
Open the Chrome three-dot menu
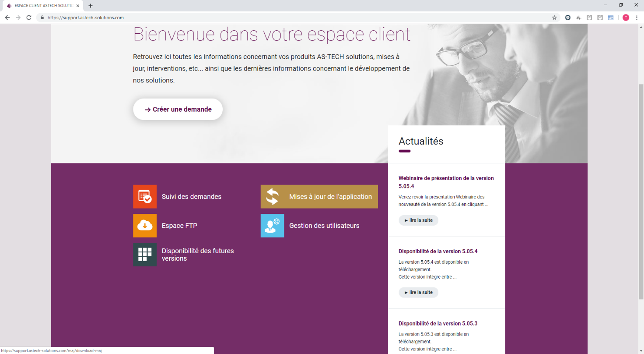(x=637, y=18)
